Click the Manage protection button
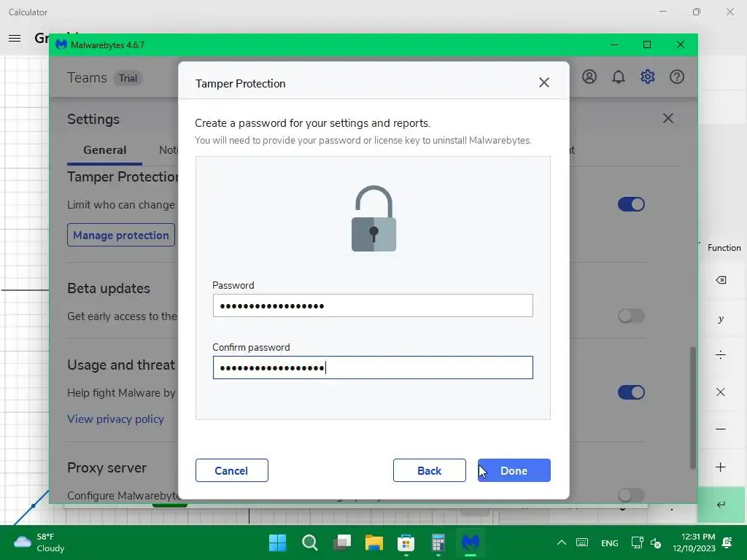Screen dimensions: 747x560 [121, 235]
